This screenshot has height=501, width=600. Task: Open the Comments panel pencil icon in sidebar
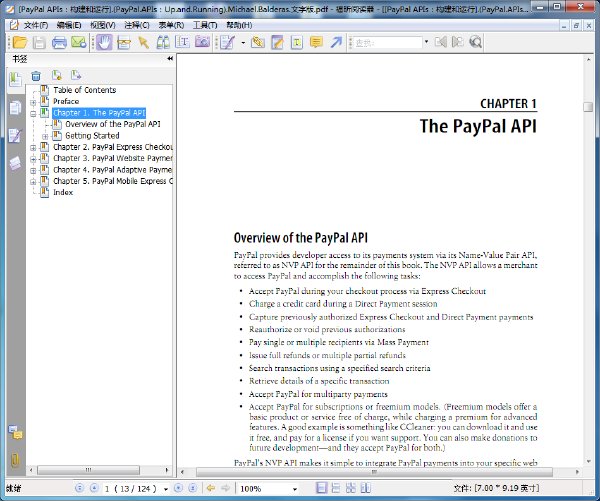point(15,135)
